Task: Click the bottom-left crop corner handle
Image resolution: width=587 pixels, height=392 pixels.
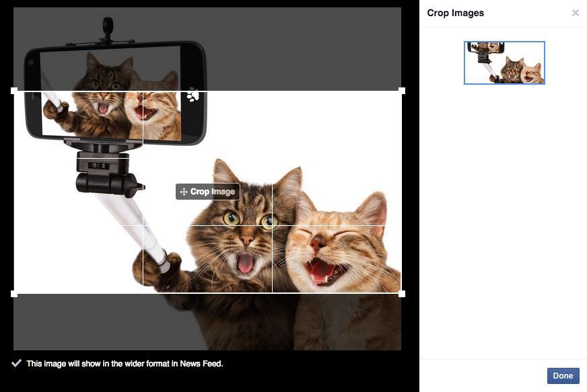Action: [x=14, y=294]
